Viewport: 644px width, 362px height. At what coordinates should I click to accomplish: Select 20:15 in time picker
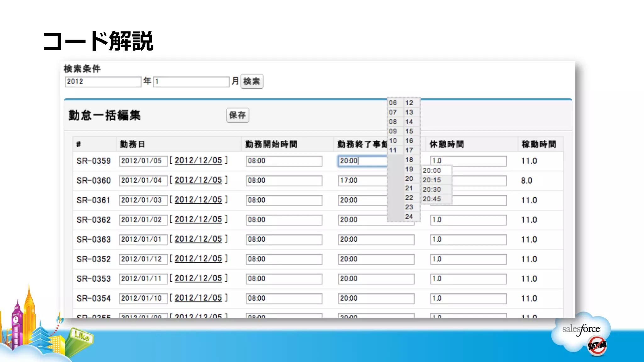coord(432,180)
